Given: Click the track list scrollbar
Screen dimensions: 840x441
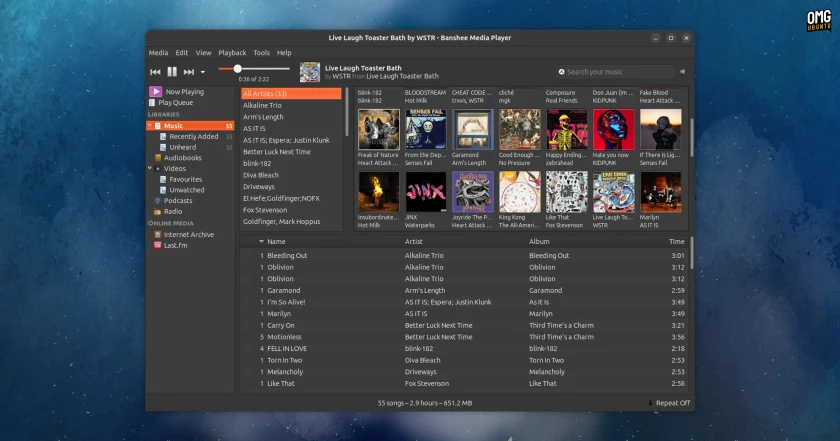Looking at the screenshot, I should (691, 253).
